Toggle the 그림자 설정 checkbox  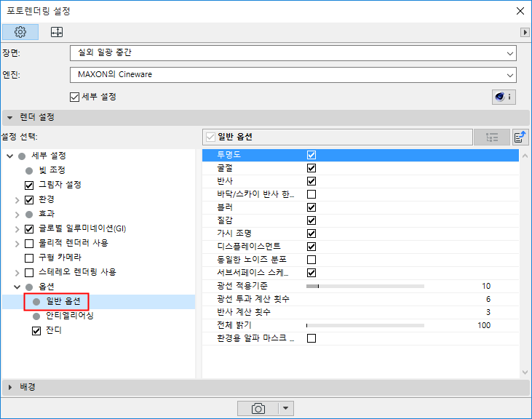pos(29,185)
